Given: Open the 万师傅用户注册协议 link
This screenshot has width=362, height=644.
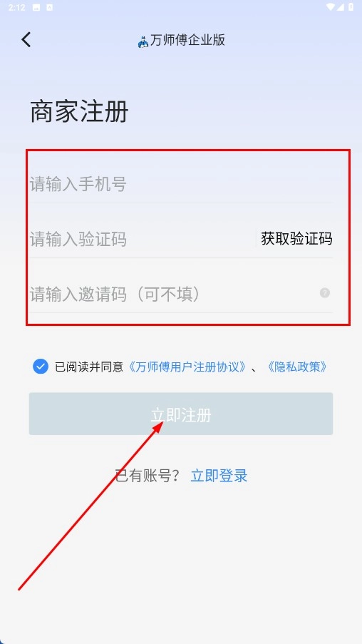Looking at the screenshot, I should click(187, 367).
